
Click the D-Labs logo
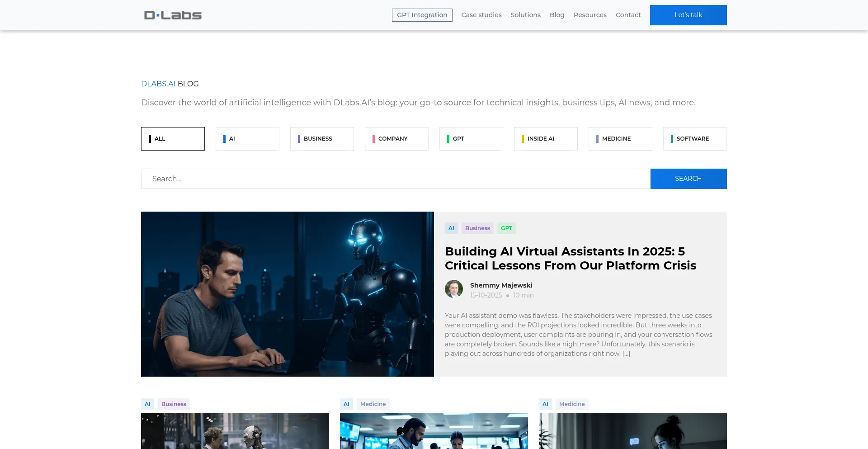[173, 15]
